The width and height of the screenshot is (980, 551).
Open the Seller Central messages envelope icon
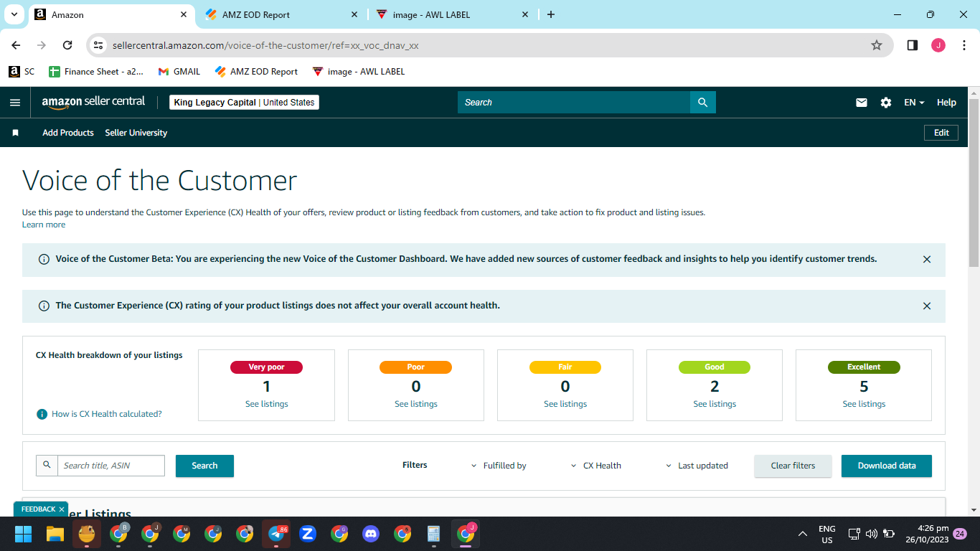[x=862, y=103]
